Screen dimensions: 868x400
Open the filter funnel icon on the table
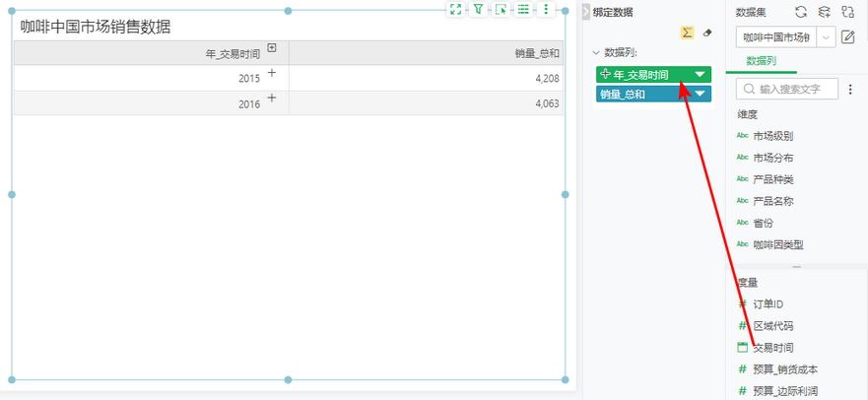click(x=478, y=9)
